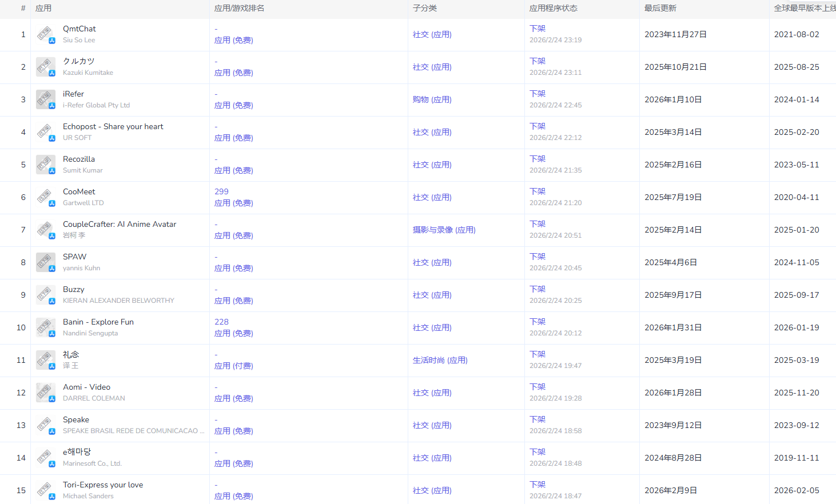Click the Aomi - Video app icon
Screen dimensions: 836x504
click(46, 393)
